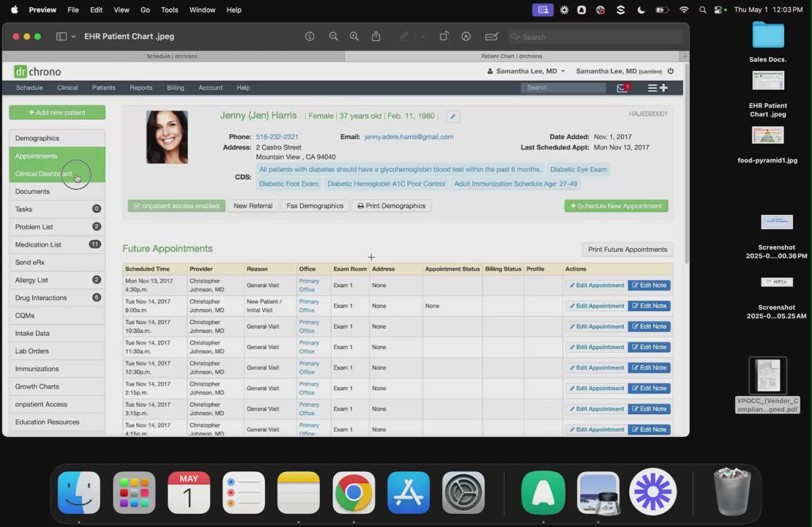Screen dimensions: 812x527
Task: Open the Clinical navigation item
Action: pyautogui.click(x=67, y=88)
